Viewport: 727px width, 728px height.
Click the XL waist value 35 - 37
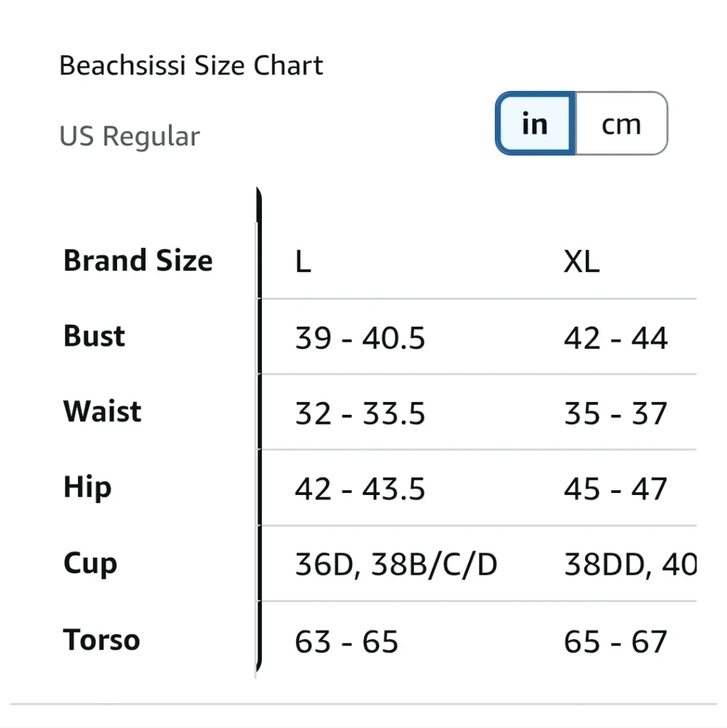[615, 414]
